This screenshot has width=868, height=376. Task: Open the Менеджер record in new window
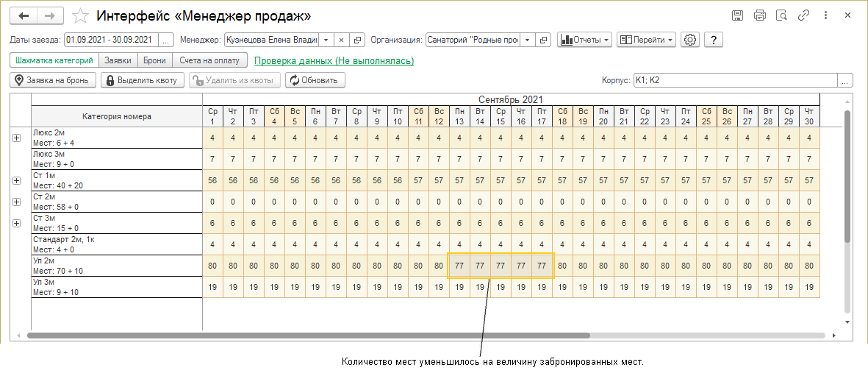(358, 40)
